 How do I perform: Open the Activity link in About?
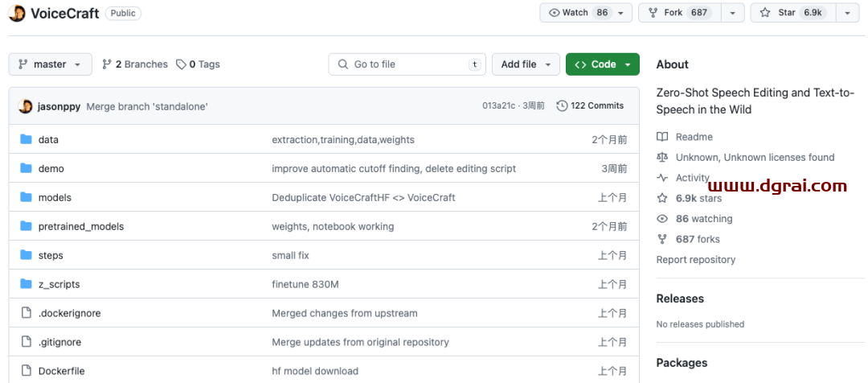693,178
